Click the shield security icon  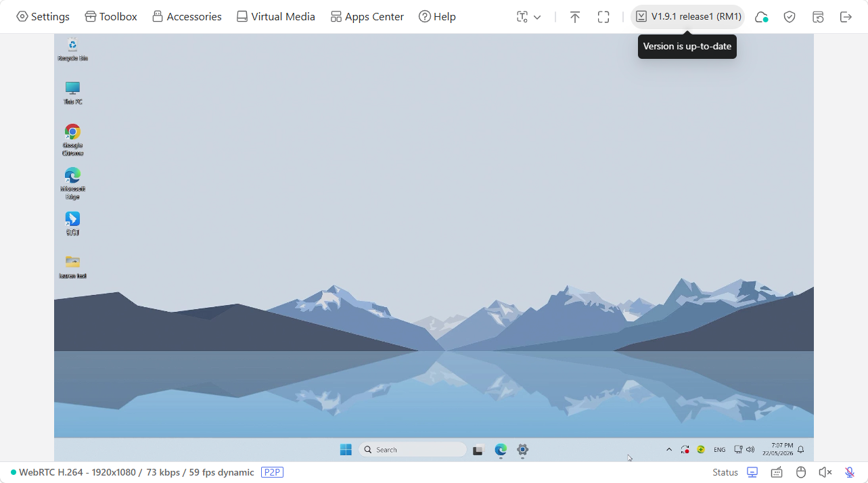(x=790, y=17)
